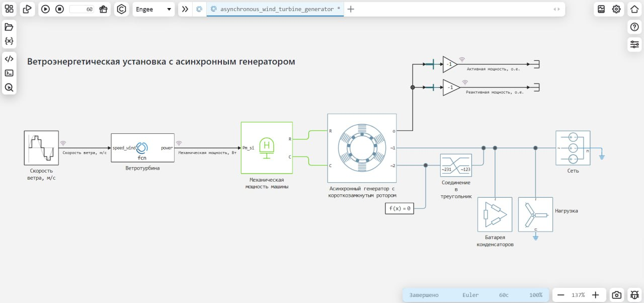This screenshot has height=303, width=644.
Task: Start the simulation with the play button
Action: (x=45, y=9)
